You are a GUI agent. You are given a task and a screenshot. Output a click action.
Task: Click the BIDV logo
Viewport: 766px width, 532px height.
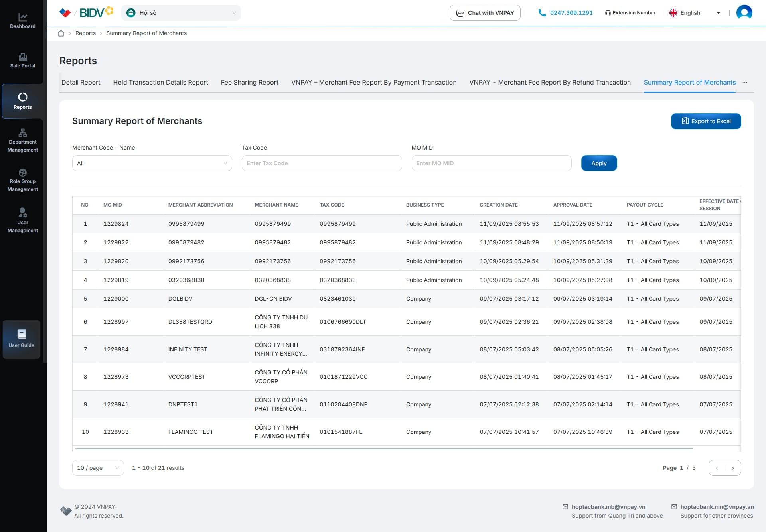[x=91, y=13]
